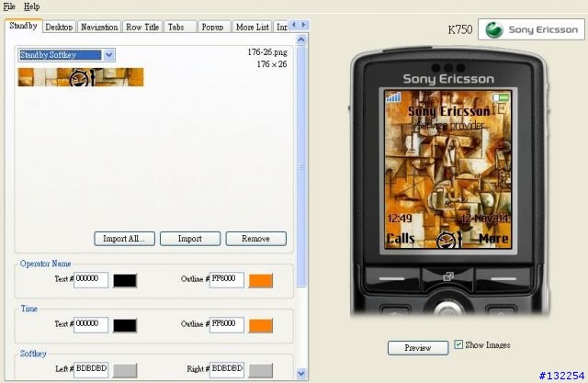Click the 12:49 time on phone screen
This screenshot has width=588, height=383.
(x=400, y=218)
